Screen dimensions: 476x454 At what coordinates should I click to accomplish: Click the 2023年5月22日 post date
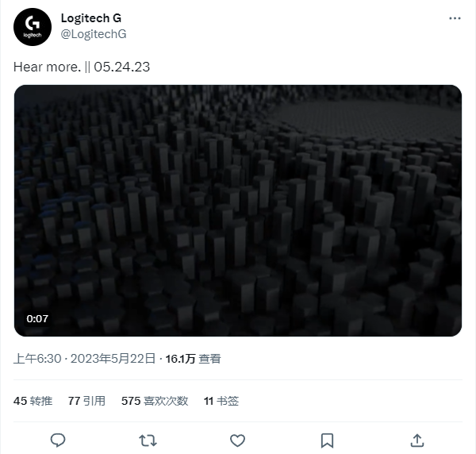(x=113, y=359)
